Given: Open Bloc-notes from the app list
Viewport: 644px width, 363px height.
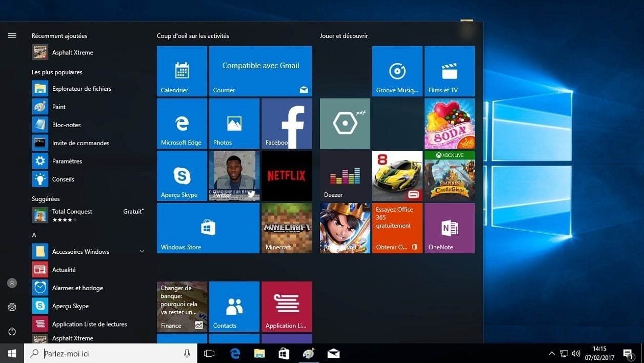Looking at the screenshot, I should (88, 125).
